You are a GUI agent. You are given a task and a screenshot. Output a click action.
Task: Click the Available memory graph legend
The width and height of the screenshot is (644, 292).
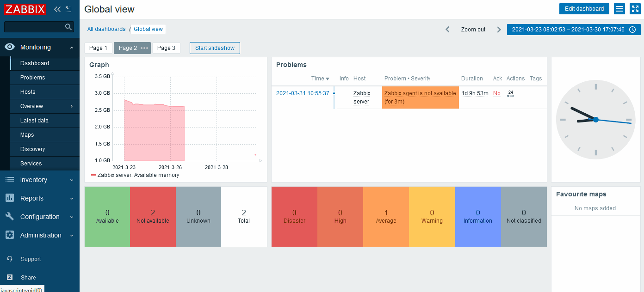point(135,175)
